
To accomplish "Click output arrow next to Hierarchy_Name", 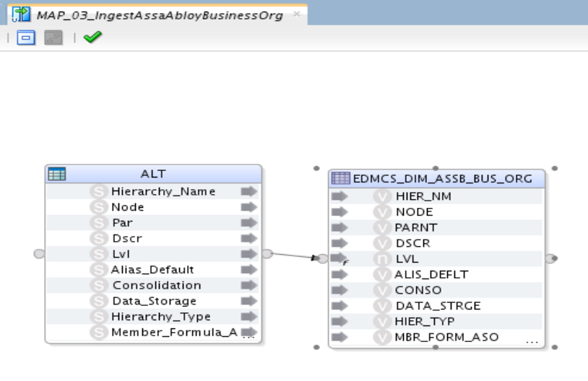I will pyautogui.click(x=248, y=191).
